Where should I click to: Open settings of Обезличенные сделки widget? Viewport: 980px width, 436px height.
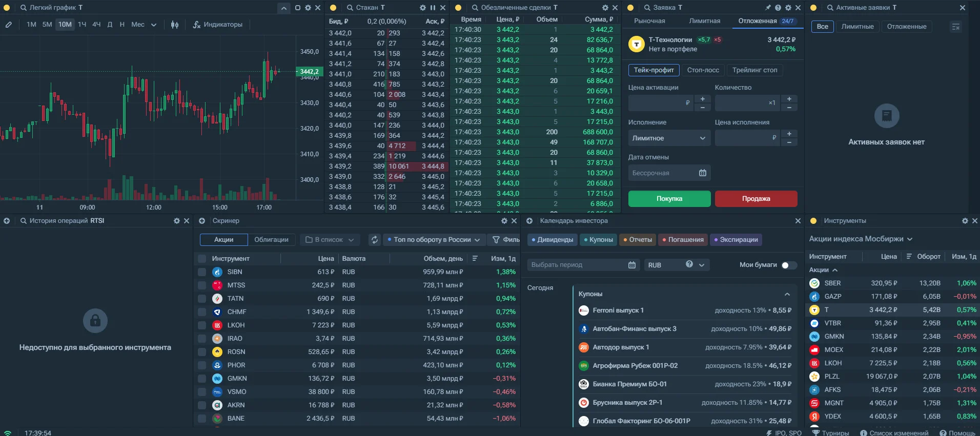605,8
